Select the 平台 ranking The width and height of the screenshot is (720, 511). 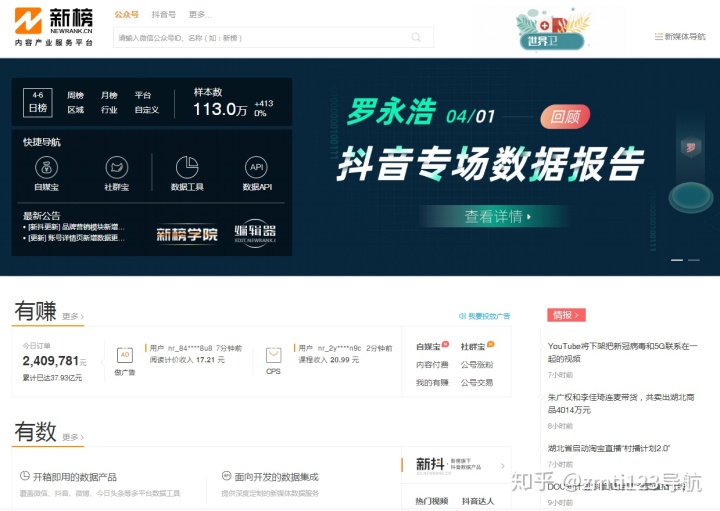143,95
